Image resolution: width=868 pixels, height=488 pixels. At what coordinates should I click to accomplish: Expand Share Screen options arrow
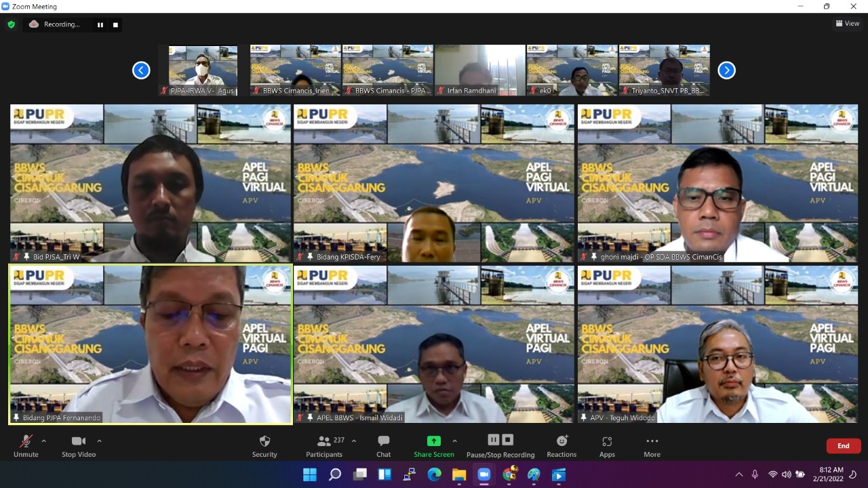(454, 441)
